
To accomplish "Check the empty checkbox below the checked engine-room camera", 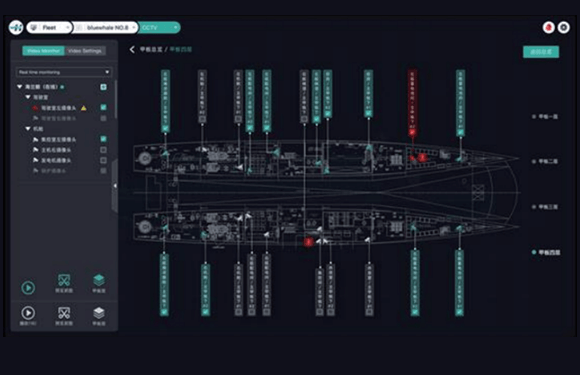I will click(x=104, y=150).
